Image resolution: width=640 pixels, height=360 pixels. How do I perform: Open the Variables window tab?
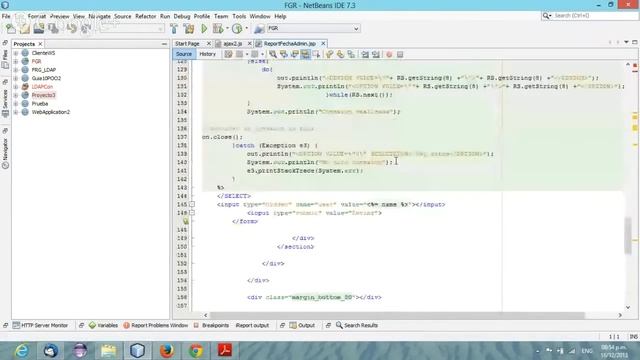(103, 325)
